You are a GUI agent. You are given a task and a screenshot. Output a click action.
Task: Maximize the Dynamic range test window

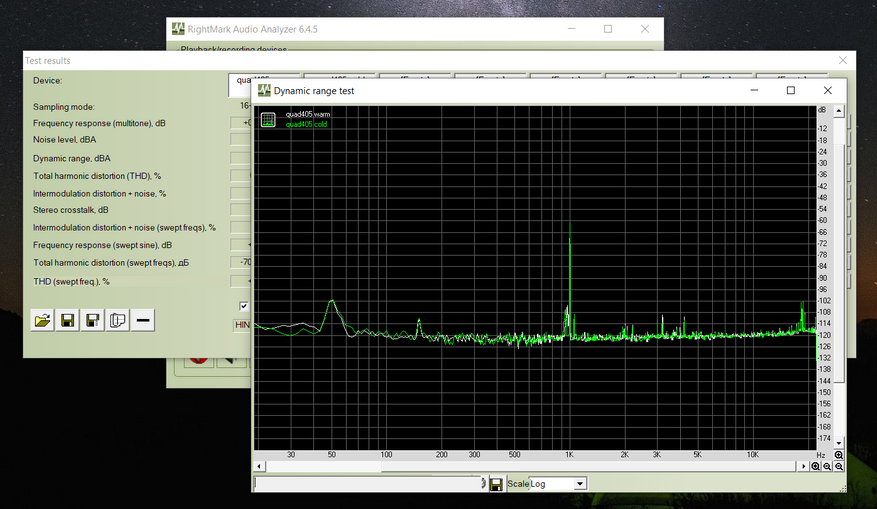(x=791, y=90)
